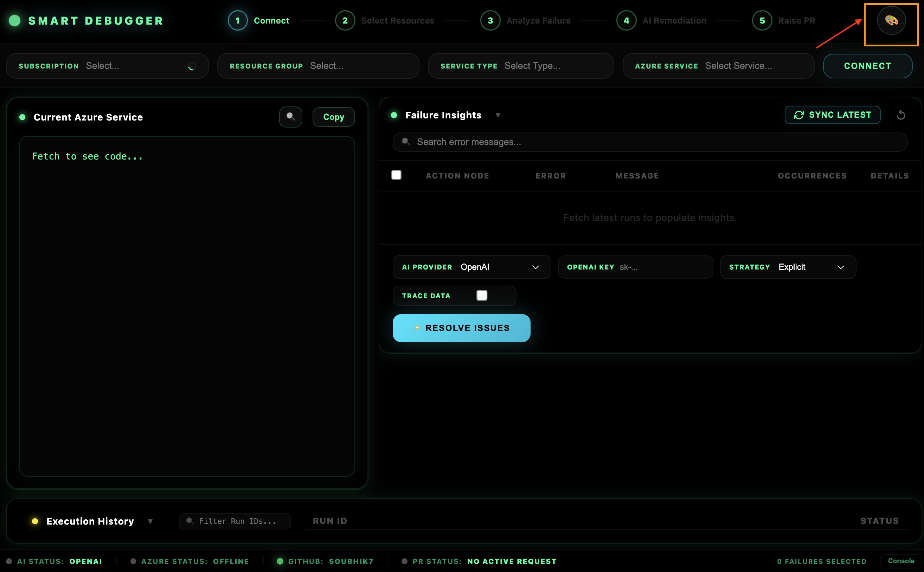Click the Smart Debugger title
The height and width of the screenshot is (572, 924).
tap(95, 21)
